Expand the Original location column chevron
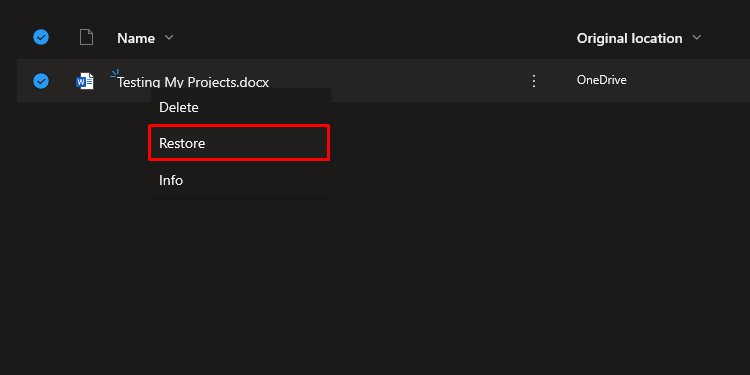 (x=696, y=37)
